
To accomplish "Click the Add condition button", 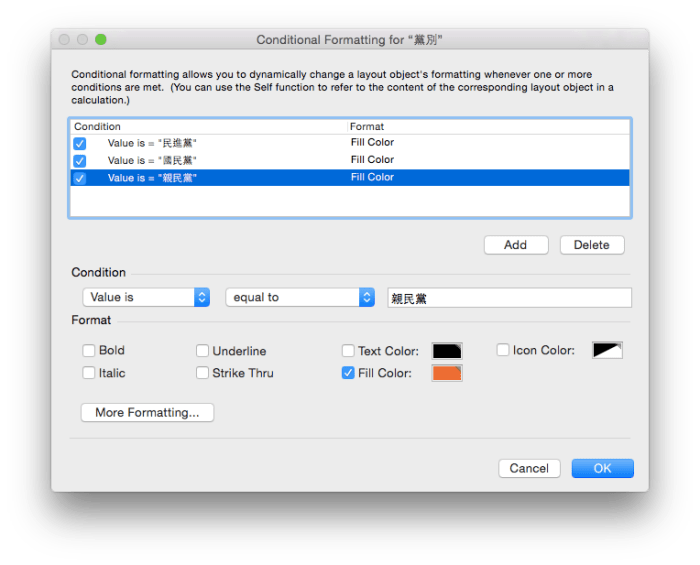I will click(x=515, y=245).
